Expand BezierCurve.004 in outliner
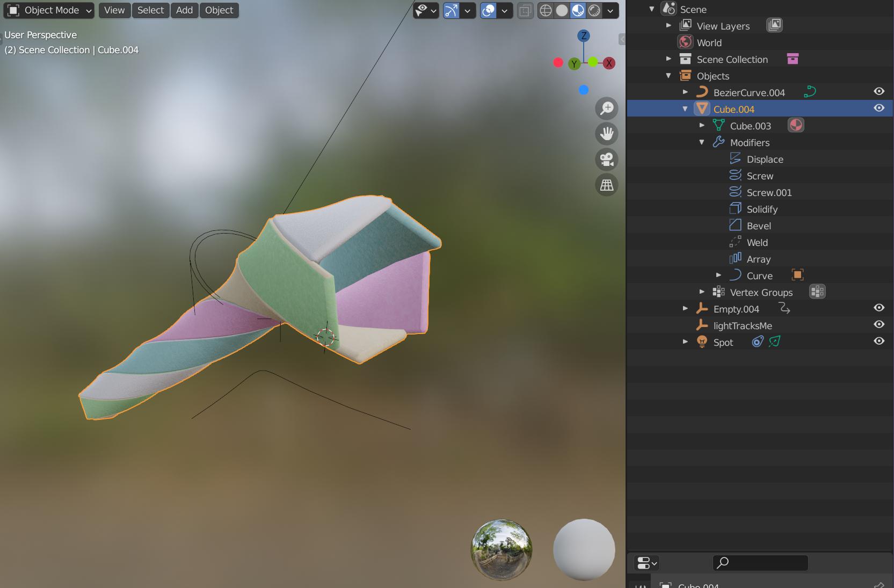This screenshot has width=894, height=588. pyautogui.click(x=685, y=92)
